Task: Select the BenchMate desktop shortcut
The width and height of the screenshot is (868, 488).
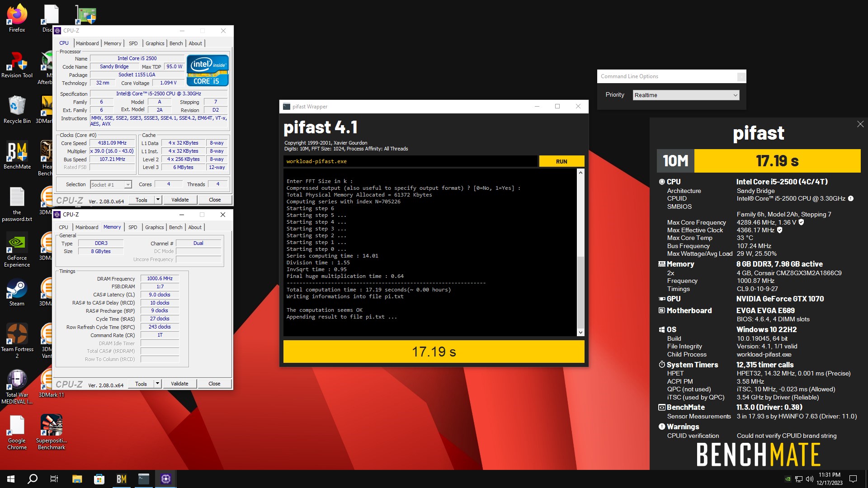Action: [17, 155]
